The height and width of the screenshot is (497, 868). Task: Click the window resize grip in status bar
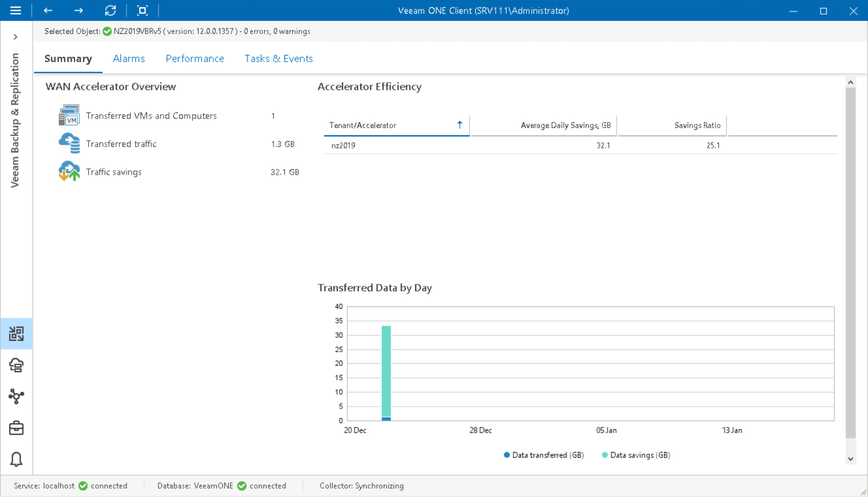[x=863, y=492]
